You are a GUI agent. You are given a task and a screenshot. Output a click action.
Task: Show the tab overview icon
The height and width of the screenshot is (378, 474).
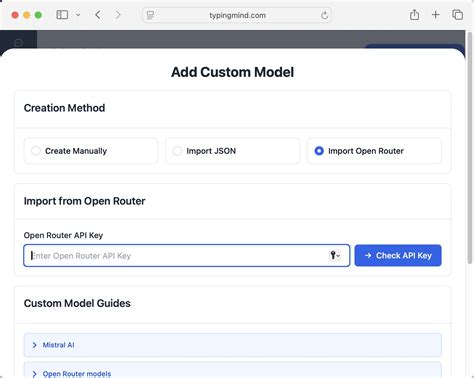457,15
